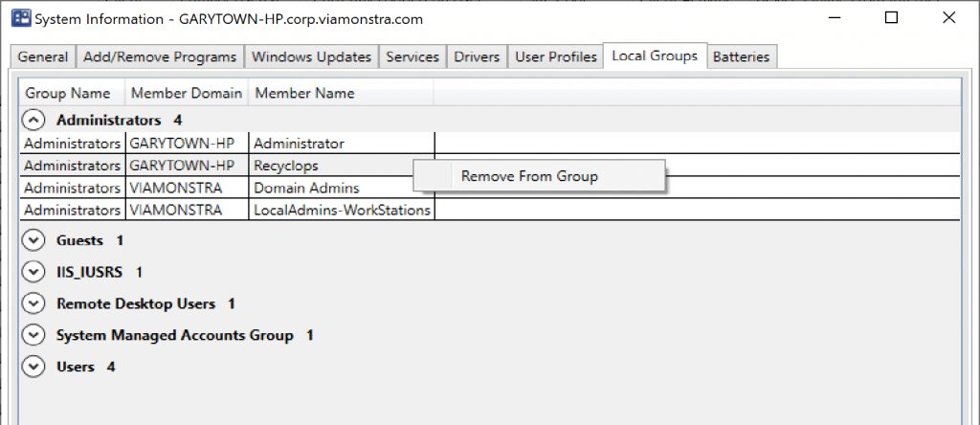The image size is (980, 425).
Task: Expand the Guests group
Action: point(33,240)
